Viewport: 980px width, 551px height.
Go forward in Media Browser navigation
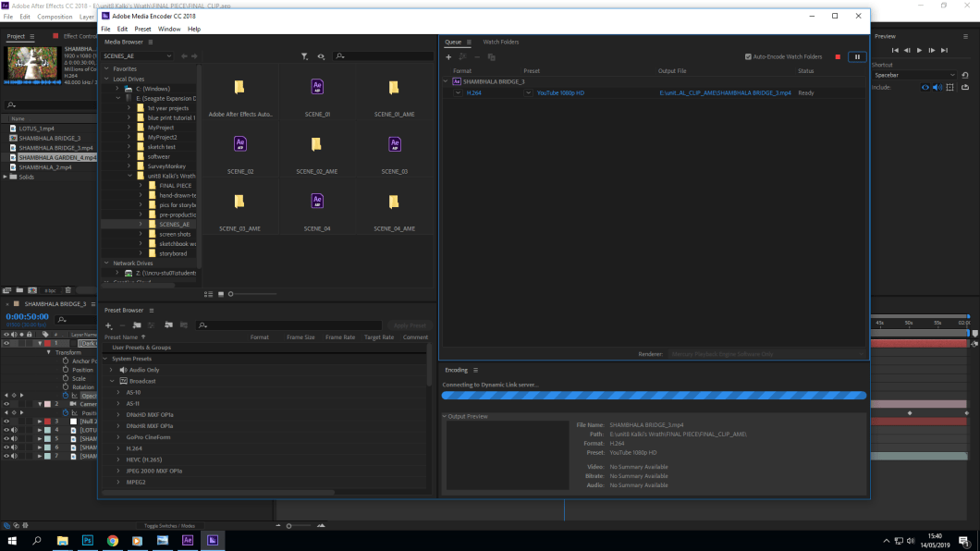[x=194, y=56]
